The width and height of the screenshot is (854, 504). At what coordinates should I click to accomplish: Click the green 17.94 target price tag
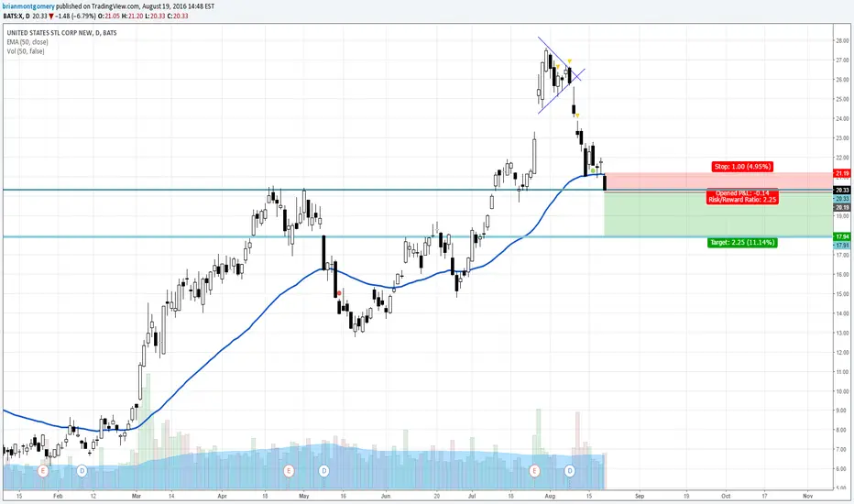coord(842,236)
